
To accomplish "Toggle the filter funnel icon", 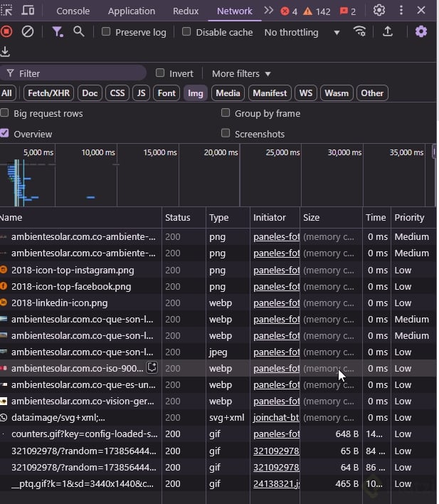I will pos(58,31).
